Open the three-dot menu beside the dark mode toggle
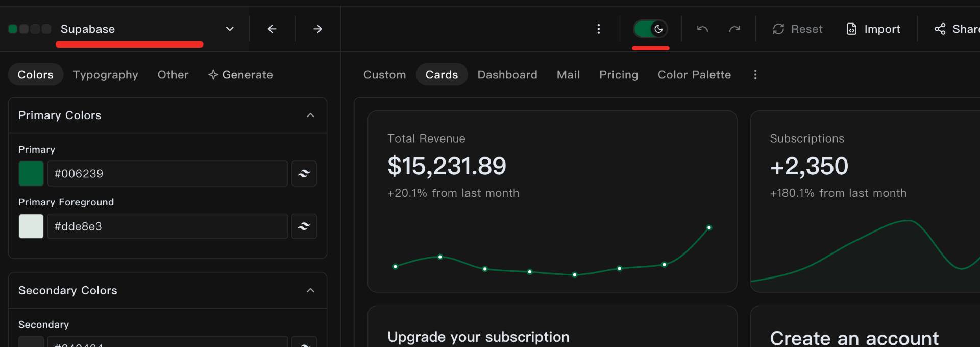This screenshot has width=980, height=347. (599, 29)
